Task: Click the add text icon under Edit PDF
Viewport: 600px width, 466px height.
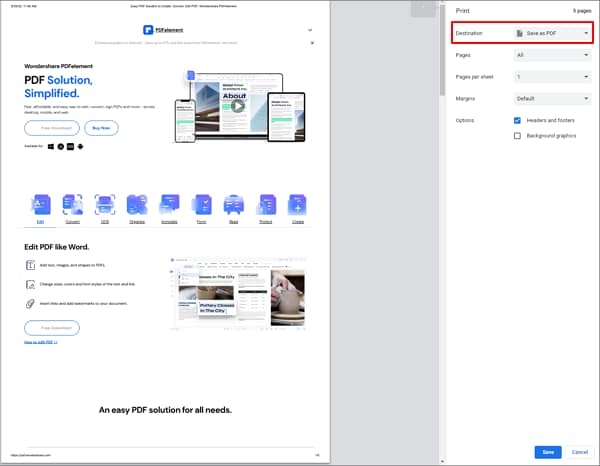Action: tap(30, 265)
